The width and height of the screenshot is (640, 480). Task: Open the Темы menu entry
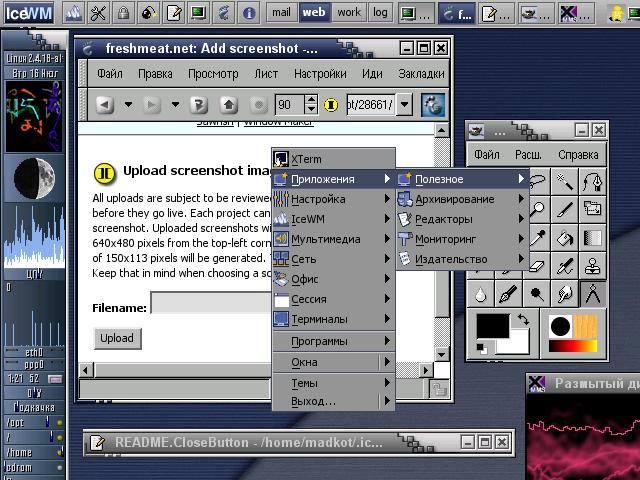click(334, 383)
